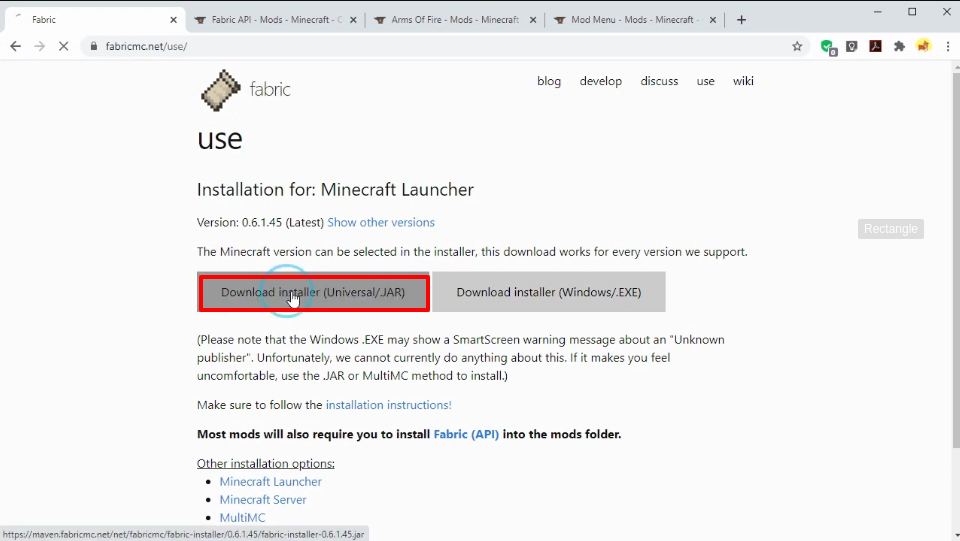Open Chrome three-dot menu
The height and width of the screenshot is (541, 960).
(948, 46)
